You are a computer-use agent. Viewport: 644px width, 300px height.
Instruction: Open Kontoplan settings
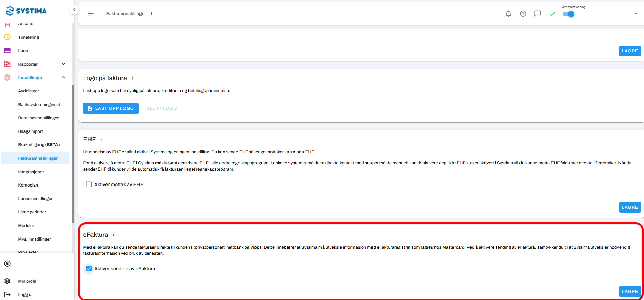[28, 185]
